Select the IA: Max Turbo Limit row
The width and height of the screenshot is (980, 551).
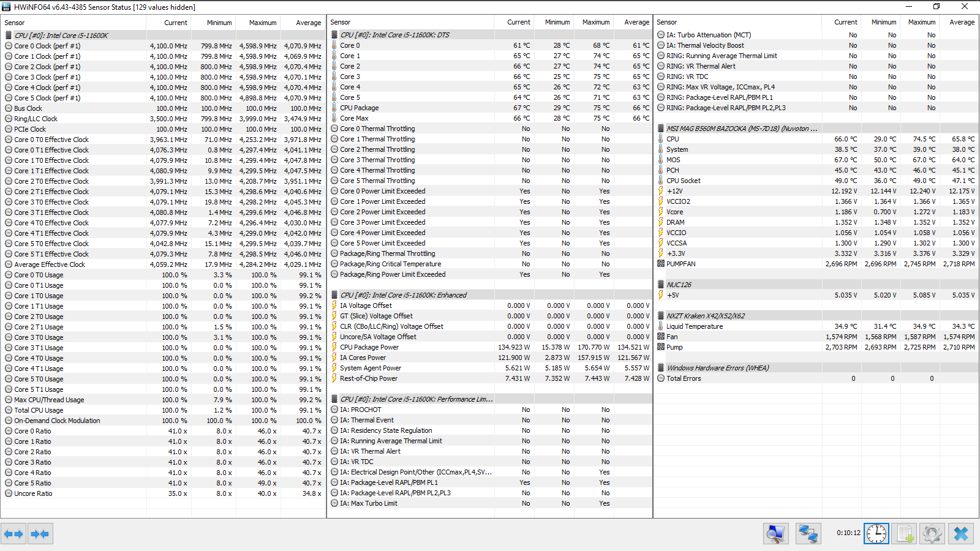coord(490,503)
